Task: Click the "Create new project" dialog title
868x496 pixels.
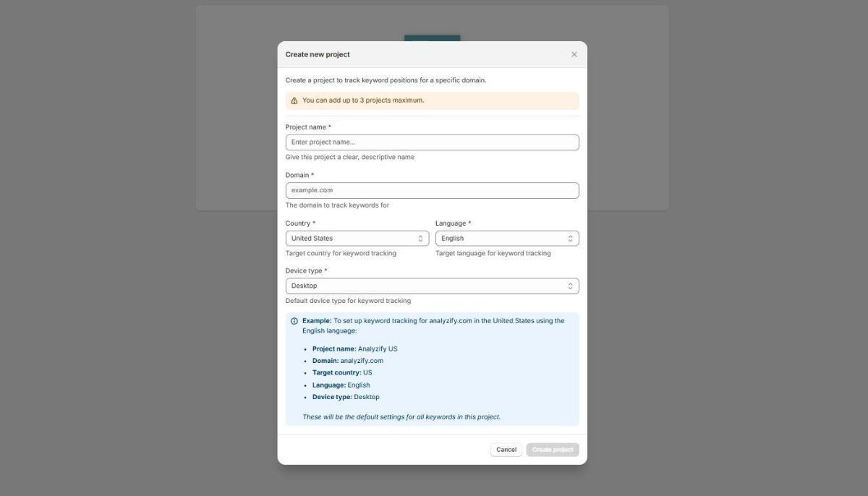Action: (x=318, y=54)
